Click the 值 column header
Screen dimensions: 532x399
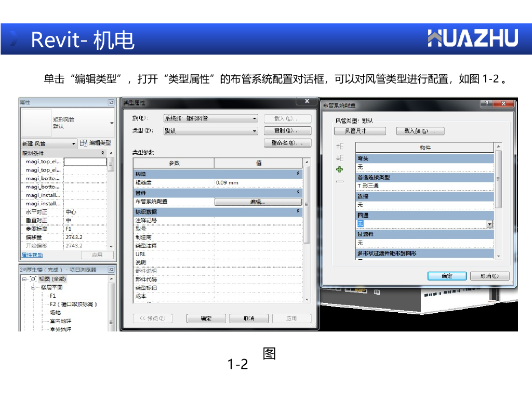click(x=258, y=163)
